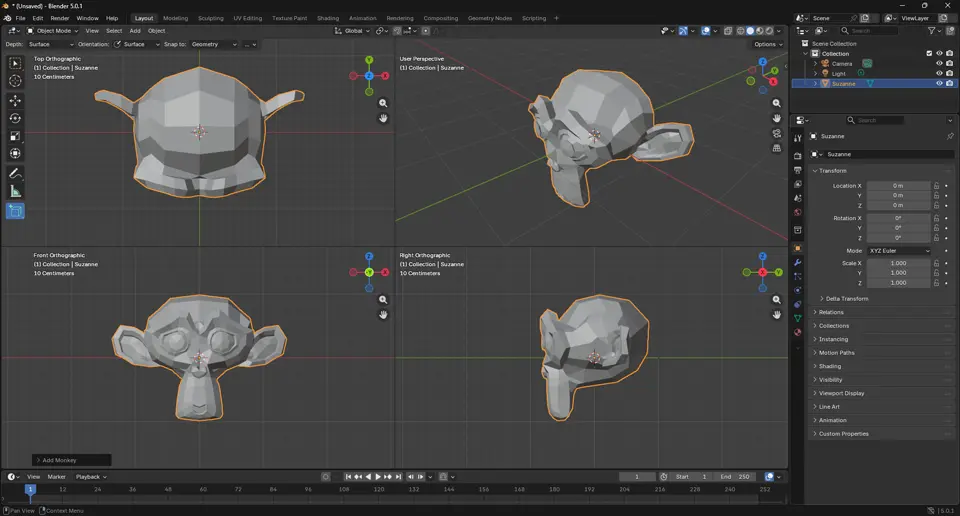Select the Rotate tool in left toolbar
The height and width of the screenshot is (516, 960).
[15, 118]
